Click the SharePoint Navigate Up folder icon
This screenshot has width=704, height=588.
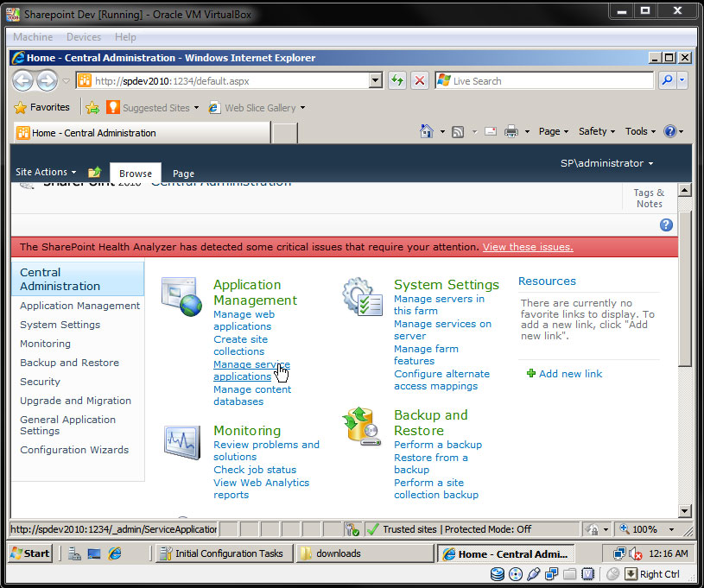94,172
